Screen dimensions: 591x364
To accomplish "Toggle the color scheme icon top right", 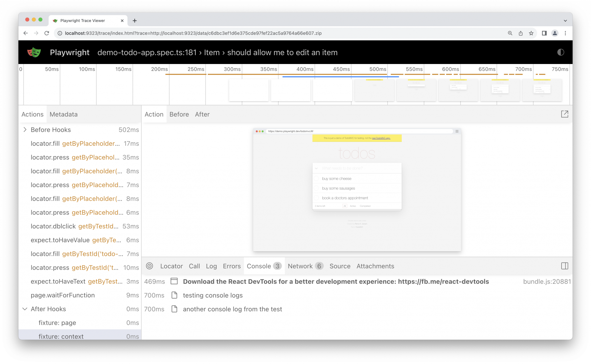I will click(561, 52).
